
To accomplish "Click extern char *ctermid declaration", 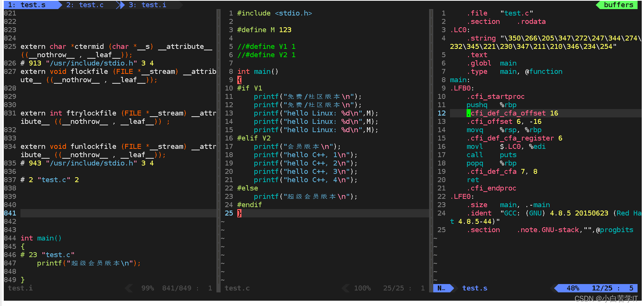I will (116, 51).
